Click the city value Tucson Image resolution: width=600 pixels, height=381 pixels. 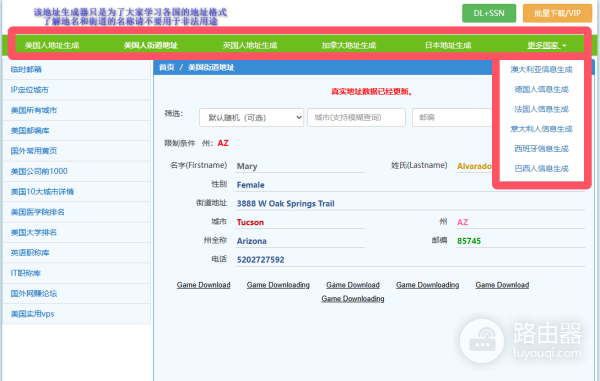pos(250,222)
